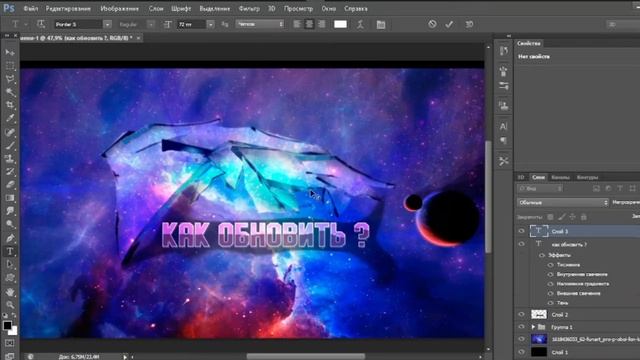640x360 pixels.
Task: Select the Rectangular Marquee tool
Action: 10,66
